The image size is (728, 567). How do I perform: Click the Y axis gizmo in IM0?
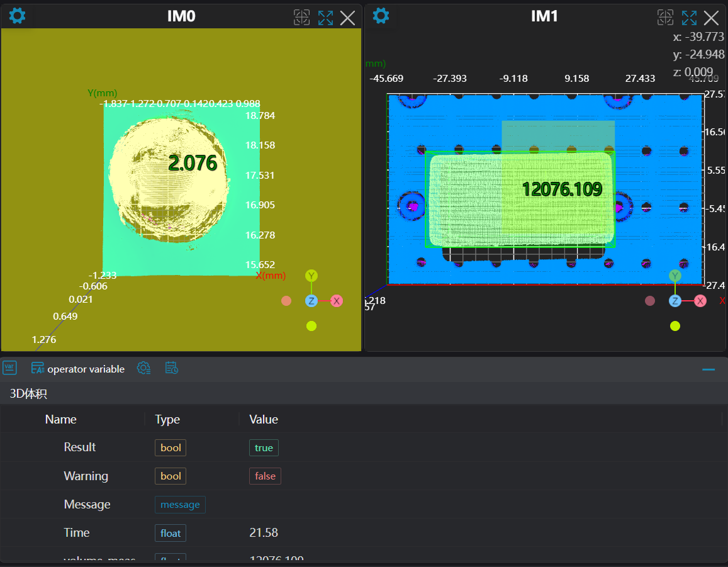tap(311, 276)
